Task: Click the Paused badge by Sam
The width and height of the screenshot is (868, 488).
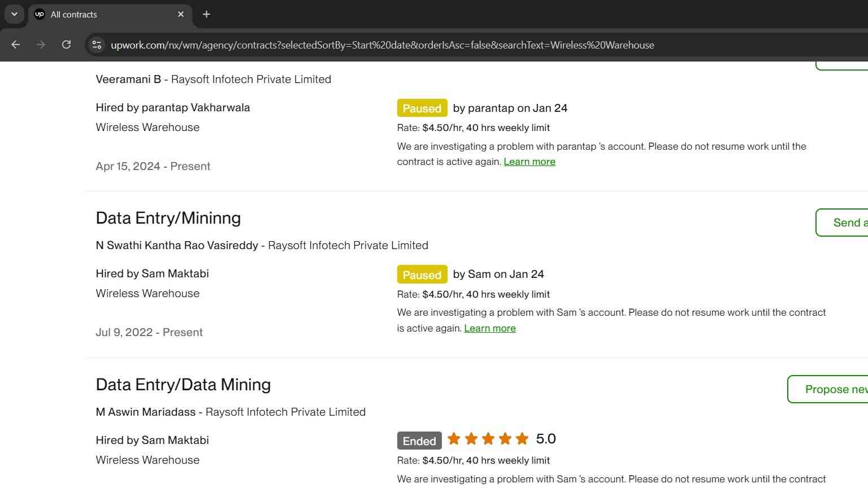Action: (422, 274)
